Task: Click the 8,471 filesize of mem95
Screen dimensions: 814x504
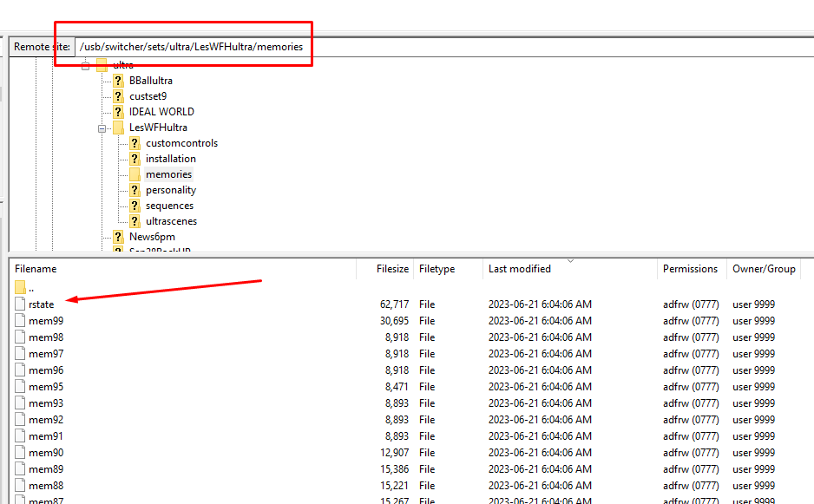Action: (x=397, y=387)
